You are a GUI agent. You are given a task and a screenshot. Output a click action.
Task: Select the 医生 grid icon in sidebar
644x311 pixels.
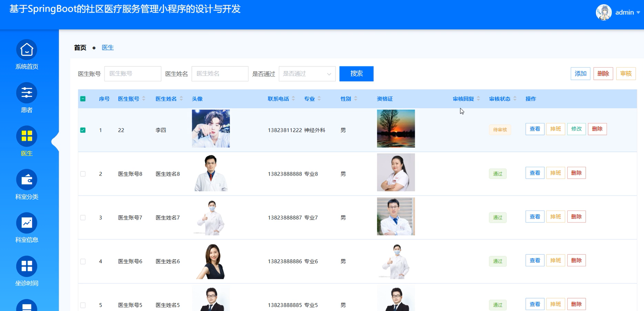27,136
